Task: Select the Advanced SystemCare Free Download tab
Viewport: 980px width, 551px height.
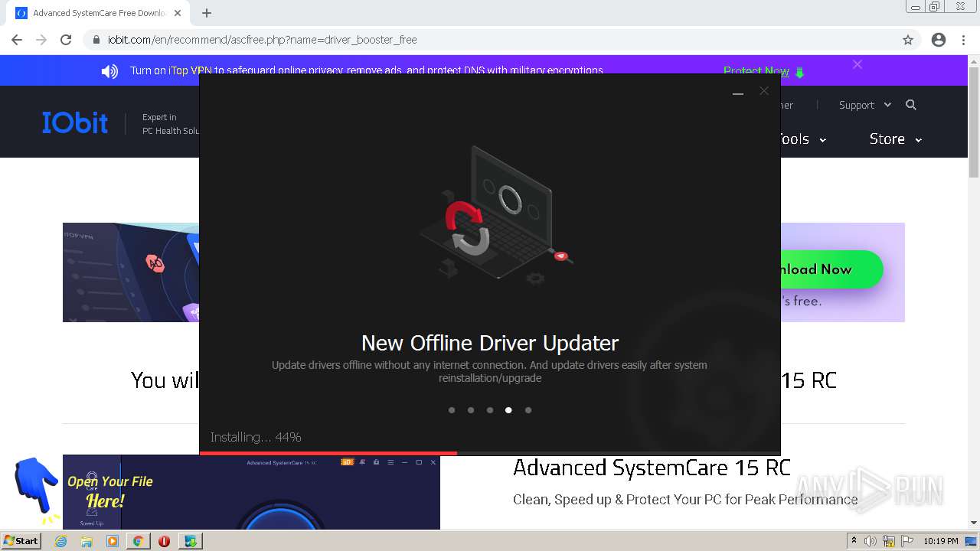Action: [98, 13]
